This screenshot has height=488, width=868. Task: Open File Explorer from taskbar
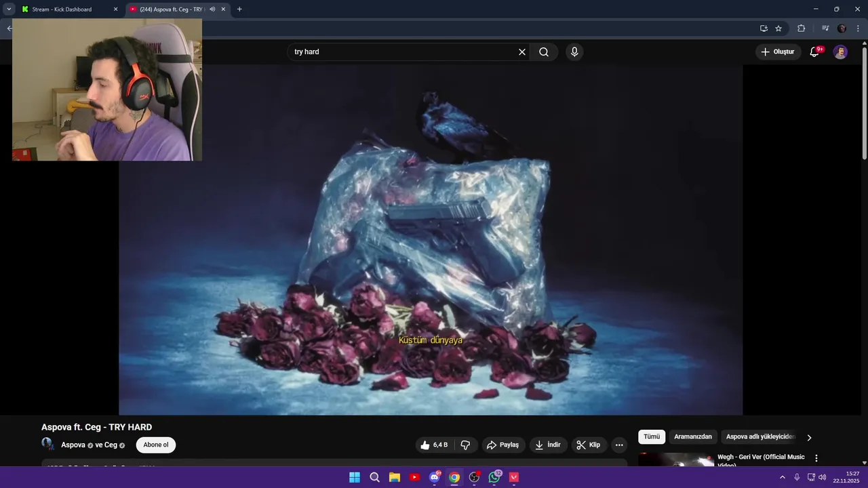coord(395,477)
